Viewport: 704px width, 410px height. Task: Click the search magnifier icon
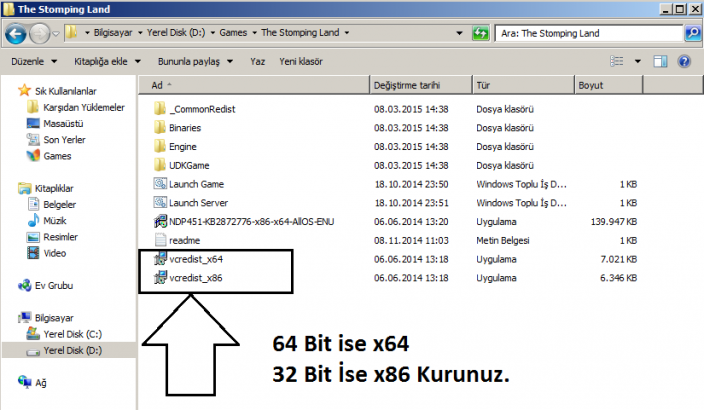[x=693, y=33]
